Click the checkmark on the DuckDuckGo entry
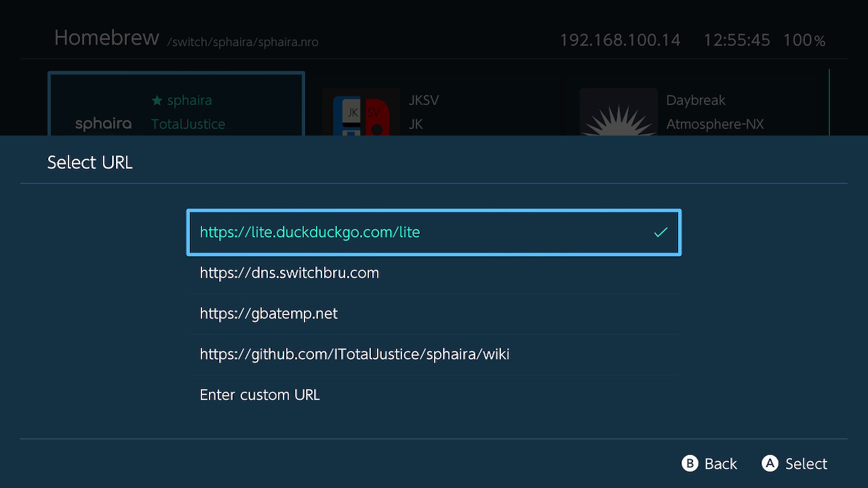 click(x=660, y=232)
